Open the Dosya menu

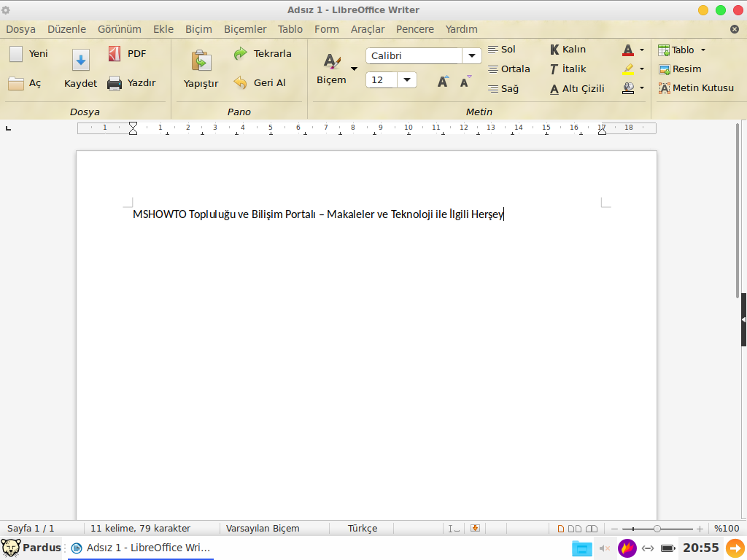[21, 29]
